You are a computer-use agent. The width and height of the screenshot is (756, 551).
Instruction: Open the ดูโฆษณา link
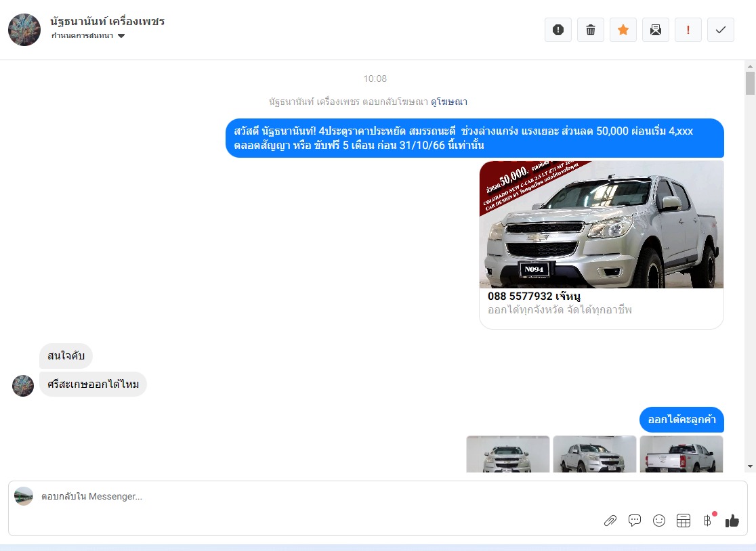(449, 102)
